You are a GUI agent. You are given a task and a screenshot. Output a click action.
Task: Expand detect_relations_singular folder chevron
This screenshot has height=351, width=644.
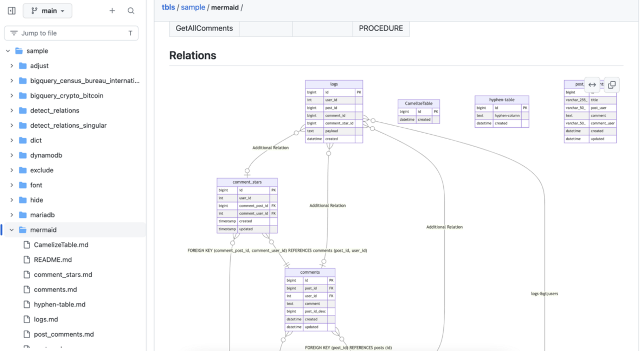coord(12,125)
